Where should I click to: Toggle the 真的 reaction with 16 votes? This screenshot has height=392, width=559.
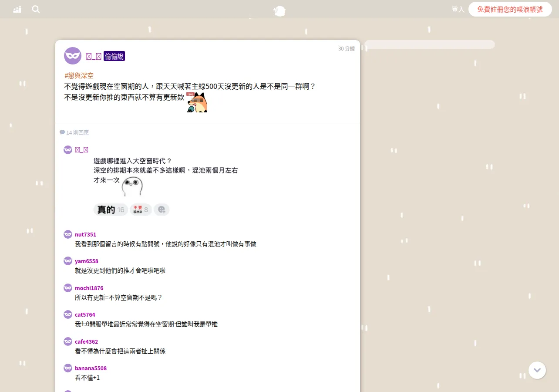click(111, 210)
